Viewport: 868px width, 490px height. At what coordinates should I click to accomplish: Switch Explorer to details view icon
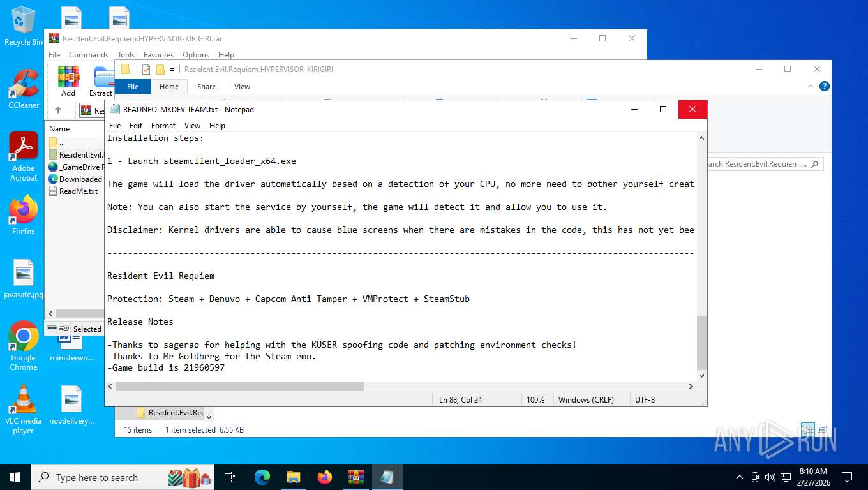pos(807,429)
